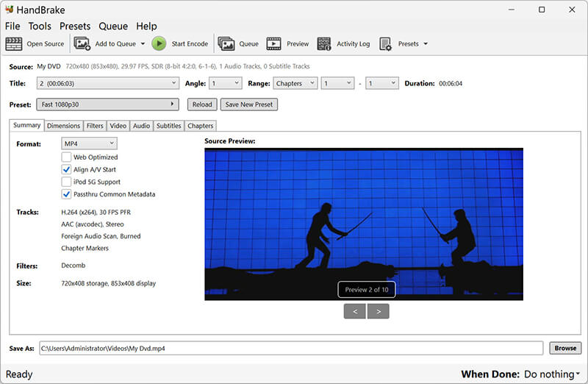Switch to the Video tab
588x384 pixels.
pyautogui.click(x=118, y=126)
